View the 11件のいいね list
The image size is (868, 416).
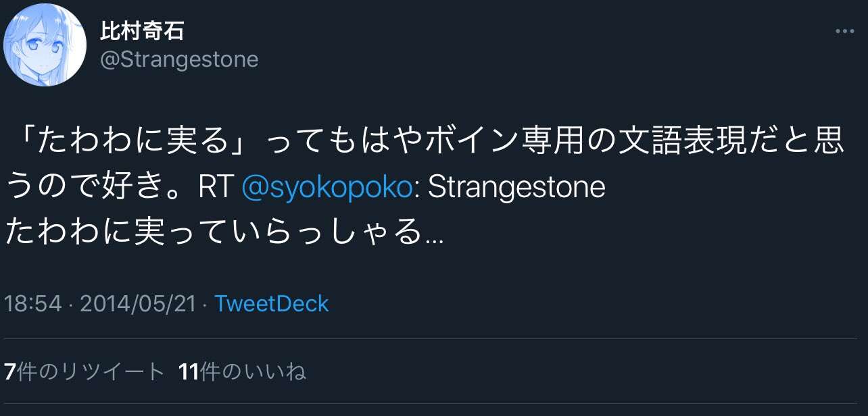coord(243,371)
